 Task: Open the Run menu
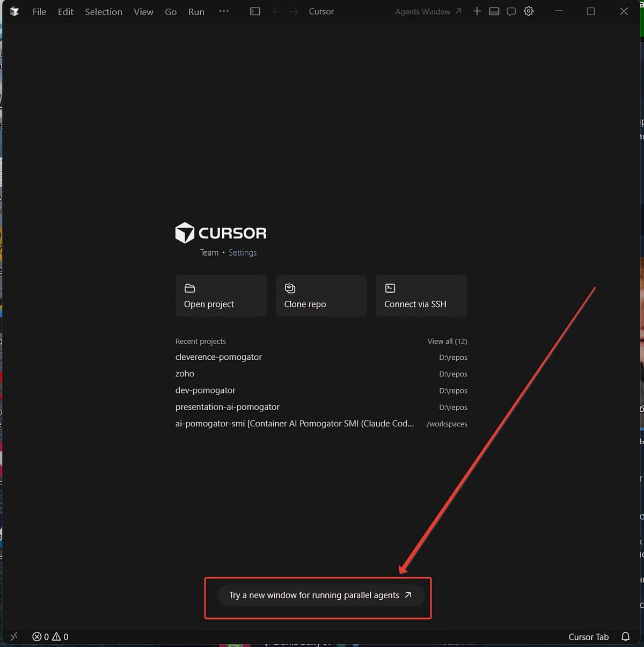coord(196,12)
